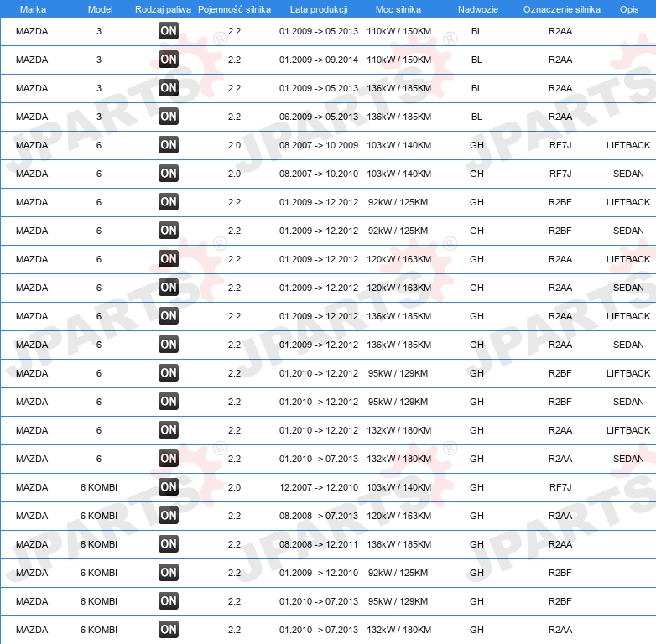Select date range 08.2007 -> 10.2009
The image size is (656, 644).
click(x=319, y=145)
